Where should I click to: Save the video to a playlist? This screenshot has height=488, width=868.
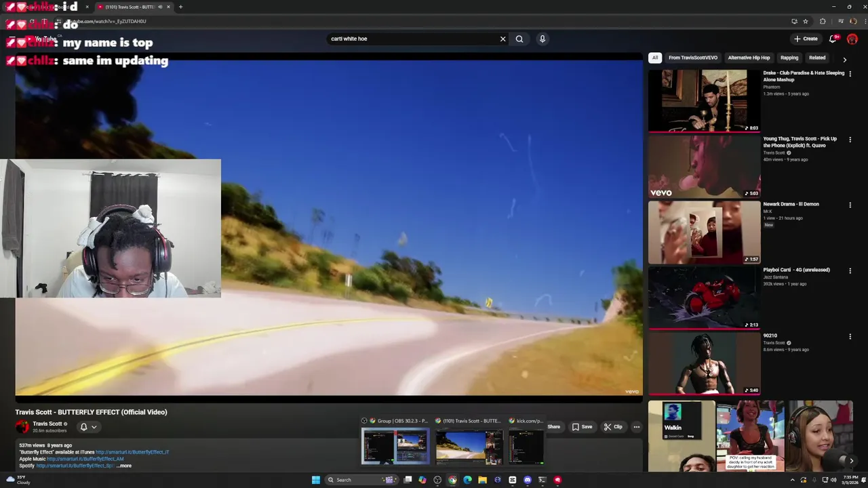click(x=583, y=427)
